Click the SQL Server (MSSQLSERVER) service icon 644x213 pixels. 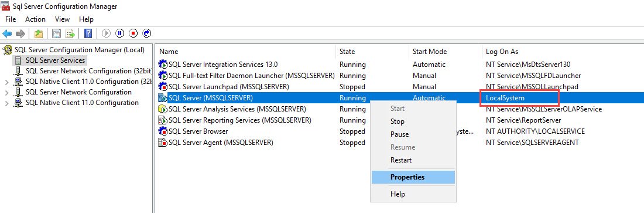pos(163,98)
